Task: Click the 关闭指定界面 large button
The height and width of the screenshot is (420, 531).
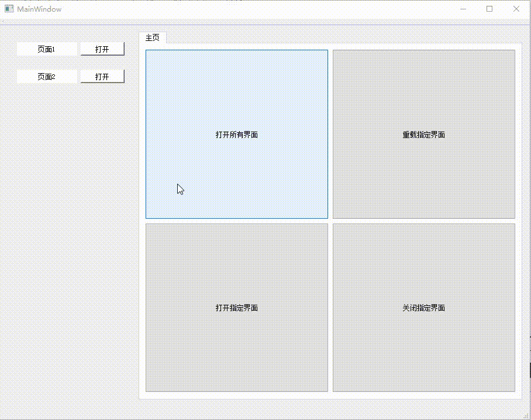Action: (423, 308)
